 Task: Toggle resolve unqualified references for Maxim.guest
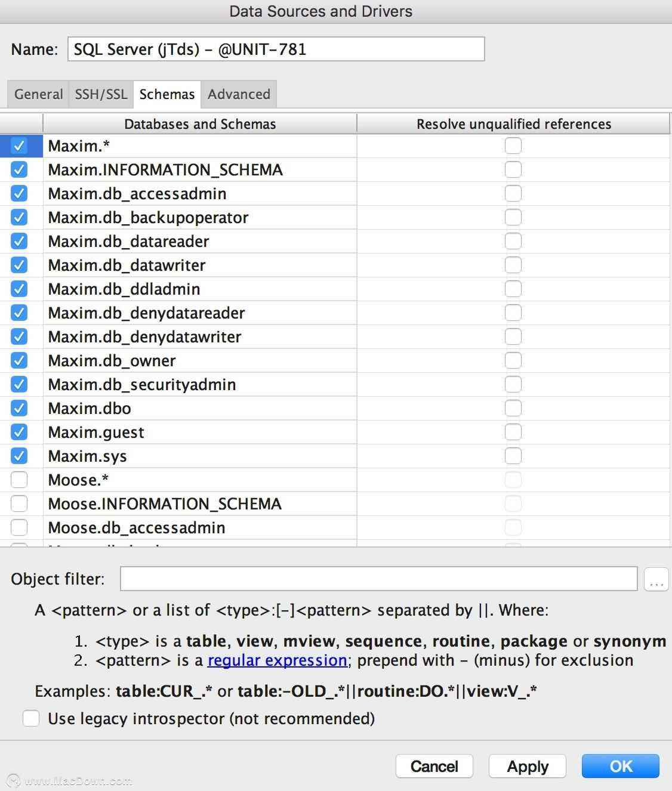[x=513, y=432]
